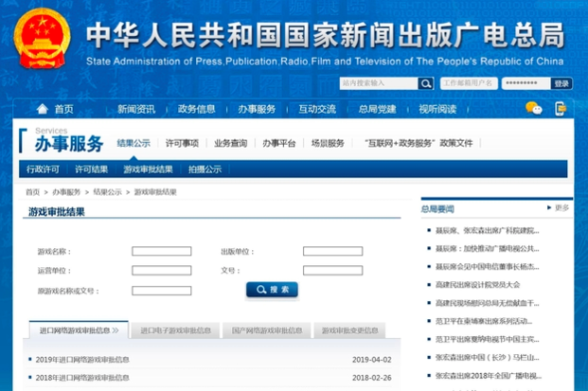Open 视听阅读 menu item

click(x=437, y=109)
